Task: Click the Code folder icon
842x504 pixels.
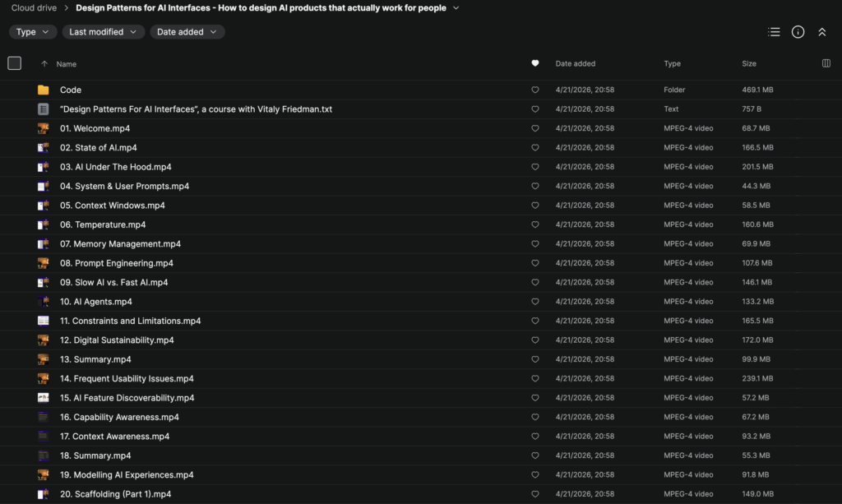Action: pyautogui.click(x=43, y=90)
